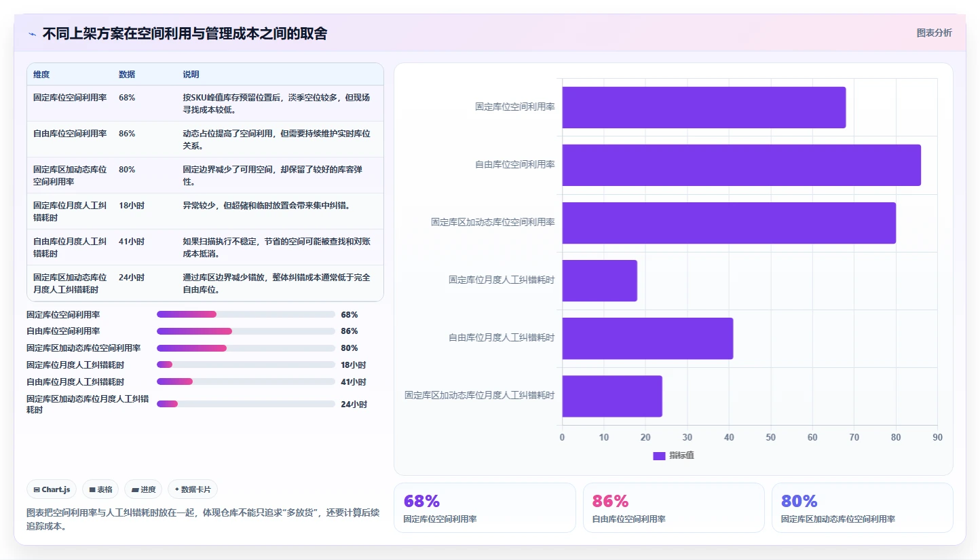Image resolution: width=980 pixels, height=560 pixels.
Task: Select the 数据卡片 tag chip
Action: click(193, 489)
